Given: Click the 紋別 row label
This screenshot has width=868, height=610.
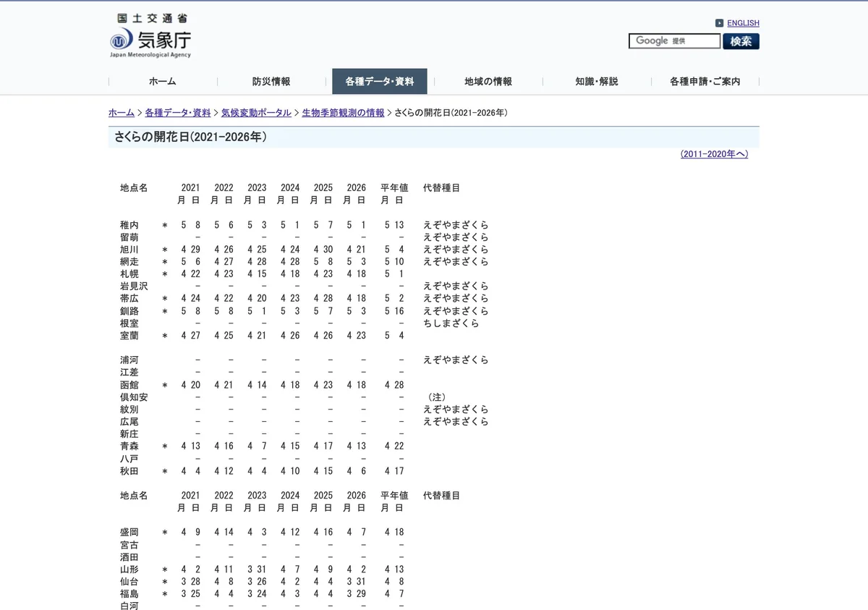Looking at the screenshot, I should coord(129,410).
